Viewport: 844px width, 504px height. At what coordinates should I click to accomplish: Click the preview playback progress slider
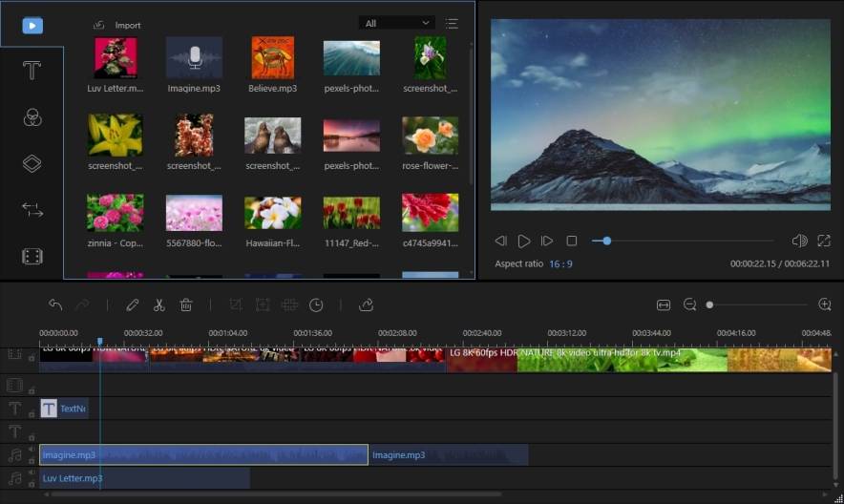click(683, 241)
